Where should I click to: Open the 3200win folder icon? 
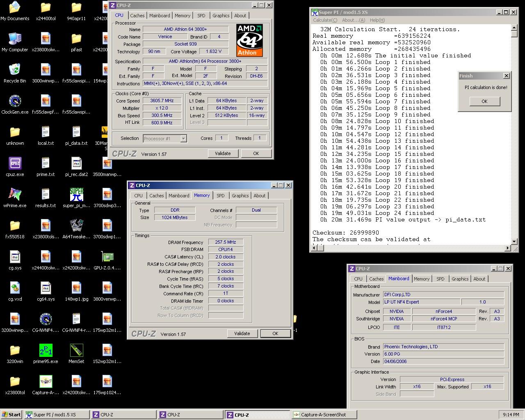coord(15,354)
